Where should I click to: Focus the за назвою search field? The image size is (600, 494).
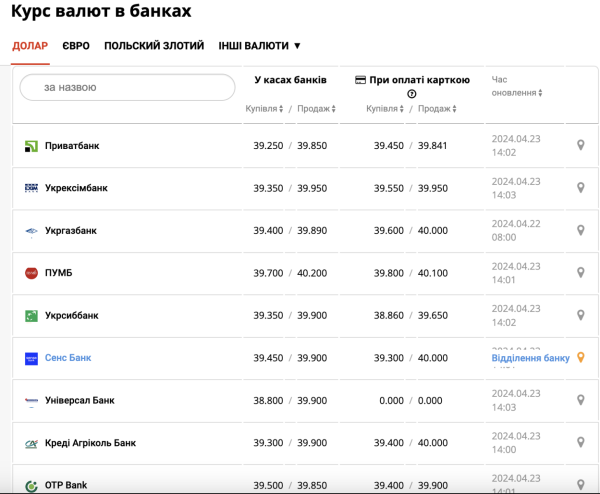127,87
